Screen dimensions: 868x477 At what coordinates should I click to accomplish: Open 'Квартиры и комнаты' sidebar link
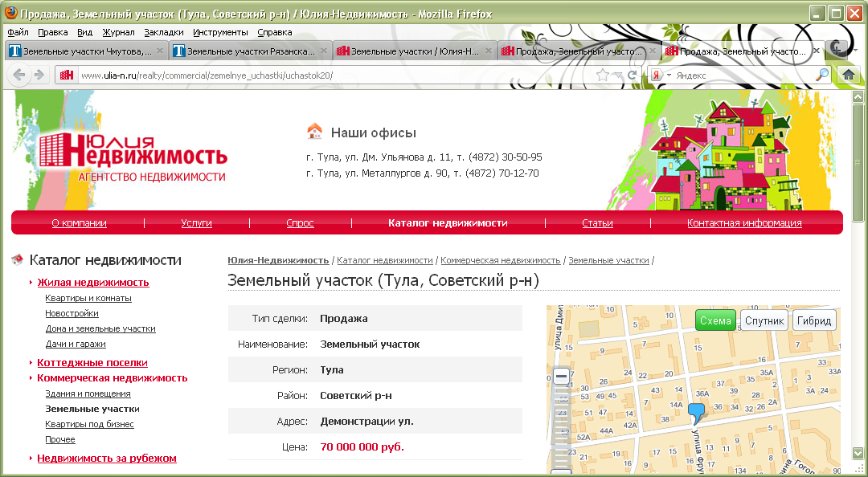[88, 298]
